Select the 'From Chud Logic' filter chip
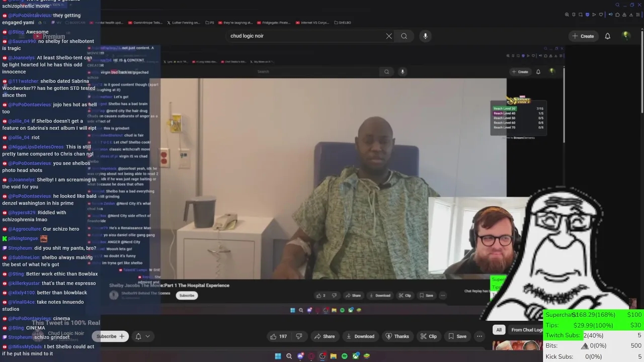 [527, 330]
